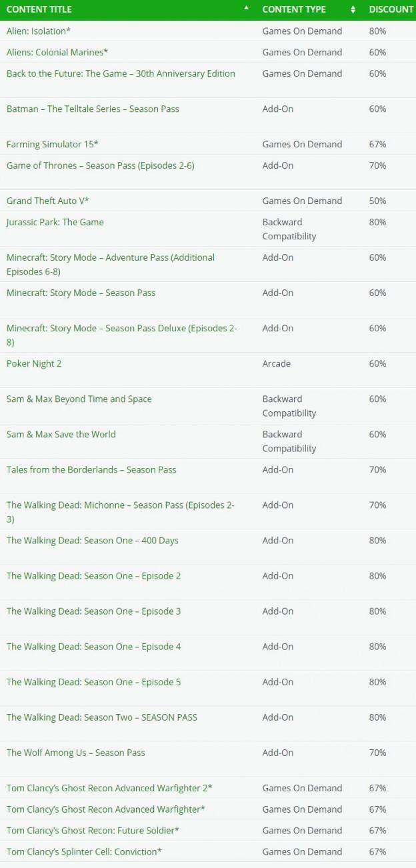
Task: Open Tales from the Borderlands Season Pass
Action: click(x=91, y=470)
